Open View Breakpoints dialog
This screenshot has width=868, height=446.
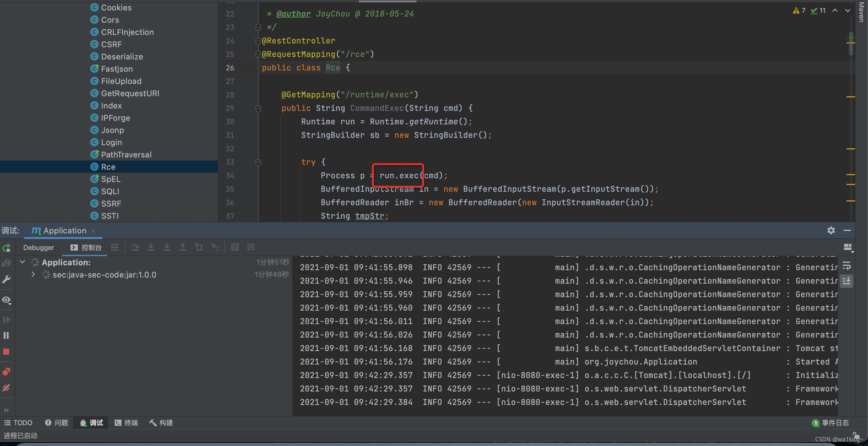pos(6,372)
